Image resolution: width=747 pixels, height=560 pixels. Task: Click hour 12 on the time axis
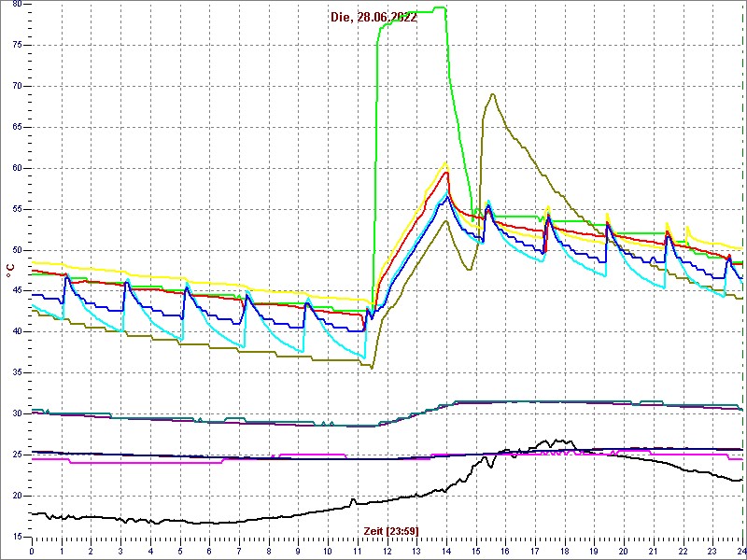tap(387, 551)
